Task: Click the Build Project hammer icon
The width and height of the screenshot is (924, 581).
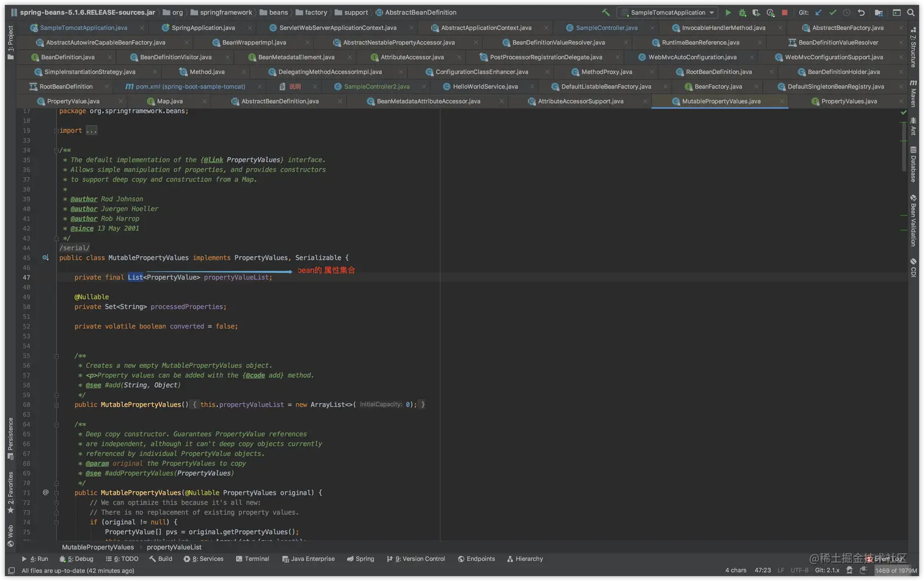Action: tap(606, 12)
